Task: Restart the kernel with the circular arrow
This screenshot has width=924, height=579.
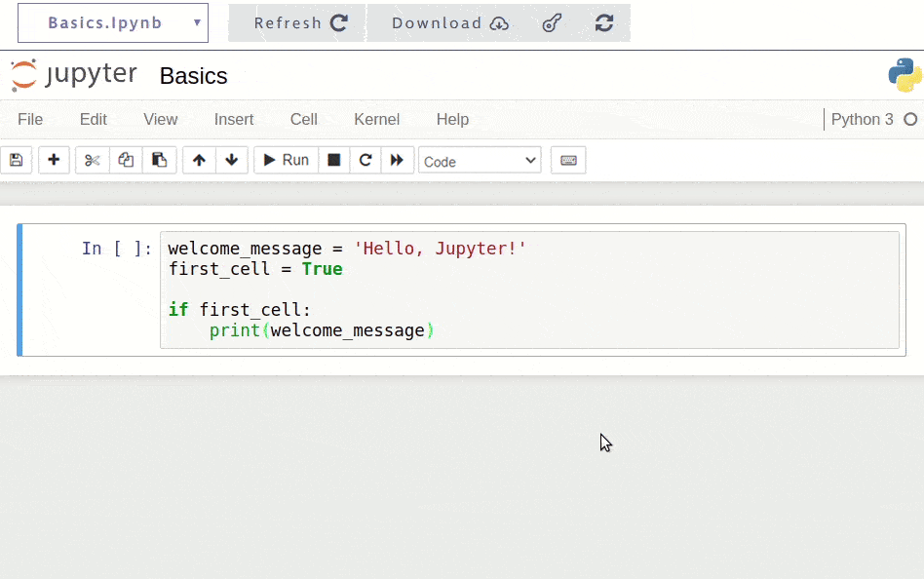Action: pos(366,160)
